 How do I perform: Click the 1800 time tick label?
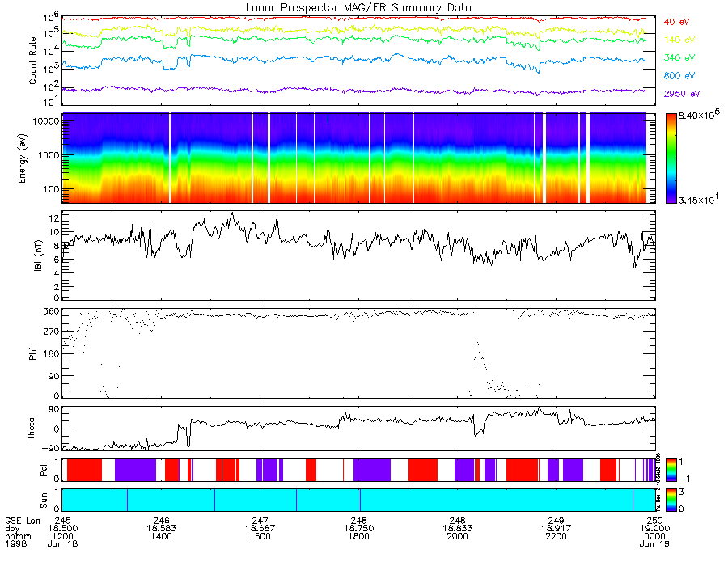click(x=359, y=536)
